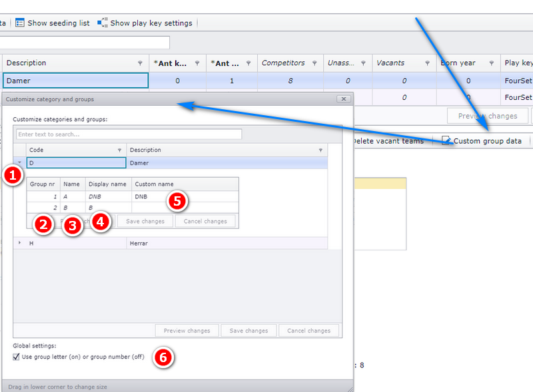
Task: Click Cancel changes at the dialog bottom
Action: point(308,331)
